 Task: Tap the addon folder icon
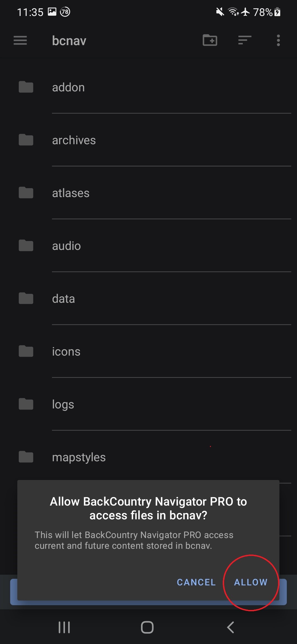[26, 87]
